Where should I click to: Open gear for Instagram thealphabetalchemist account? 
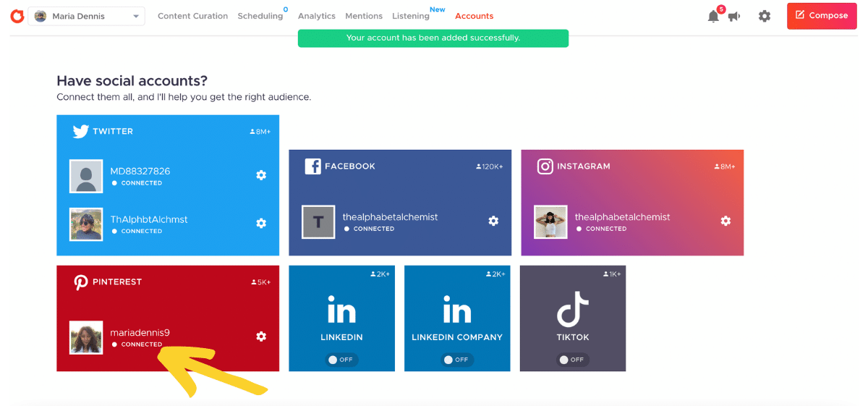(726, 221)
